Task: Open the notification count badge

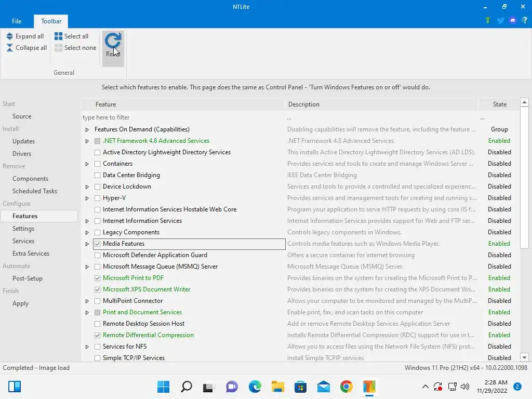Action: click(517, 387)
